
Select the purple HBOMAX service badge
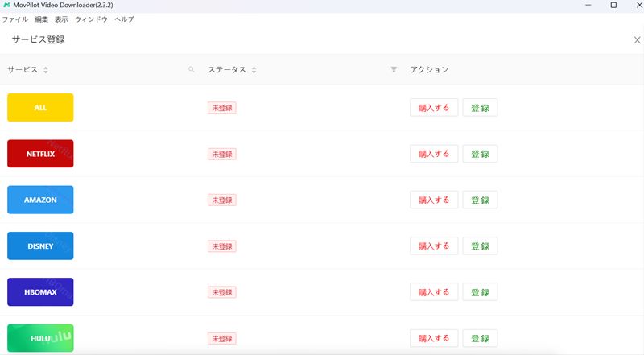[40, 292]
